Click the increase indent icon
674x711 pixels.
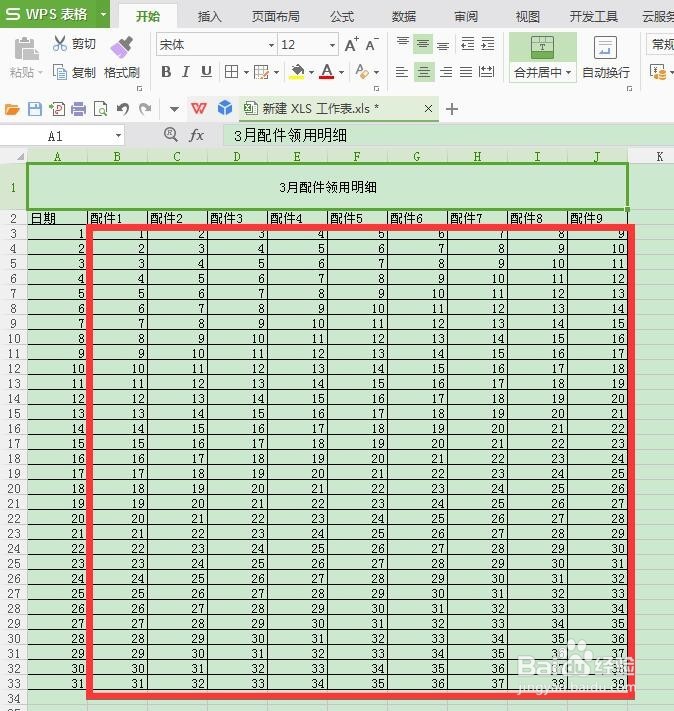coord(488,44)
